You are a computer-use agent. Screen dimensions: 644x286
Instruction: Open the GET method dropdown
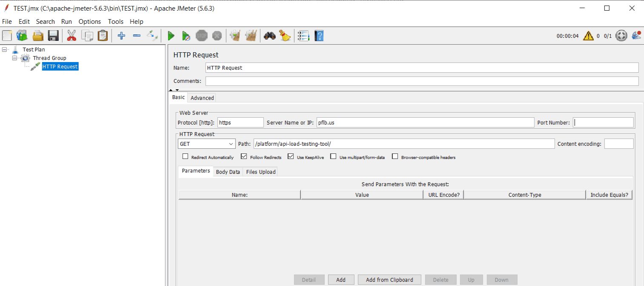pyautogui.click(x=206, y=144)
